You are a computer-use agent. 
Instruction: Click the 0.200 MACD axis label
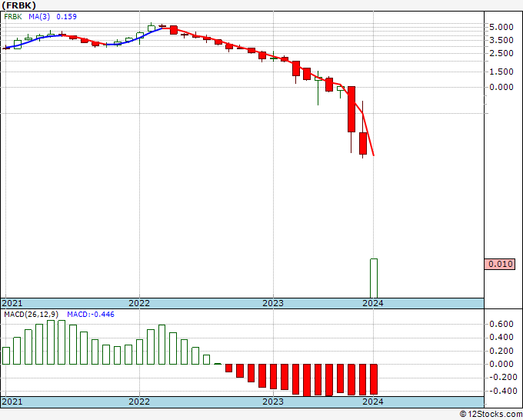point(501,351)
